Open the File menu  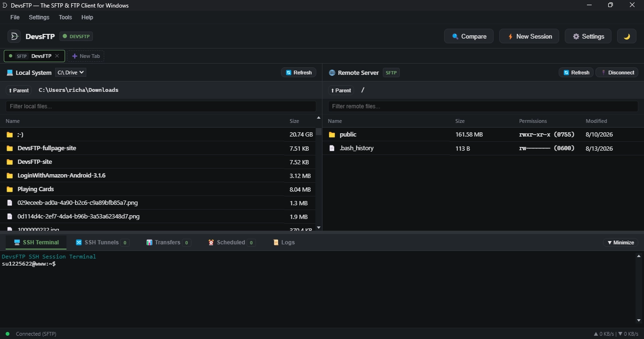pyautogui.click(x=15, y=17)
